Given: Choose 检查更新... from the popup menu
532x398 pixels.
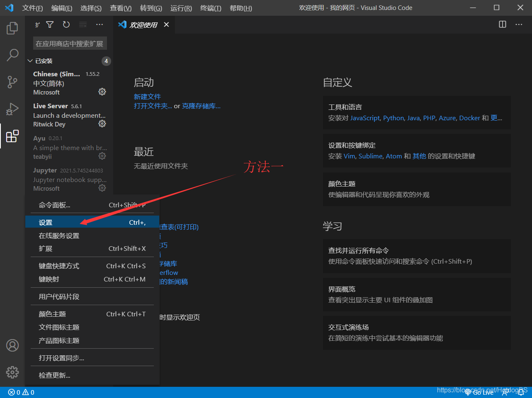Looking at the screenshot, I should coord(92,375).
